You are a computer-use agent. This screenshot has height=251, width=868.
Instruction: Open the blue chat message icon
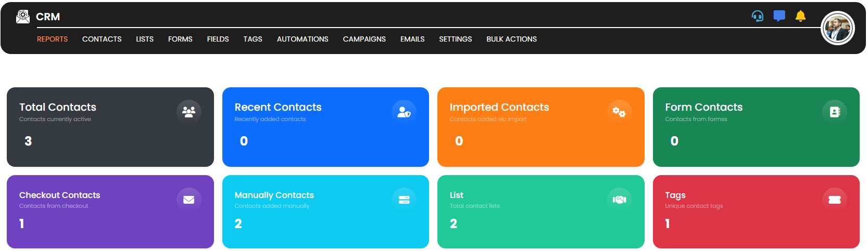tap(779, 16)
